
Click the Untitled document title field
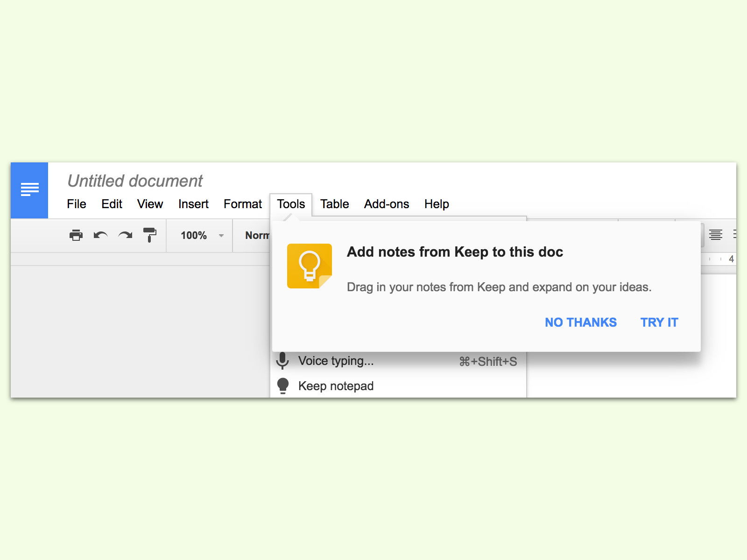point(135,181)
